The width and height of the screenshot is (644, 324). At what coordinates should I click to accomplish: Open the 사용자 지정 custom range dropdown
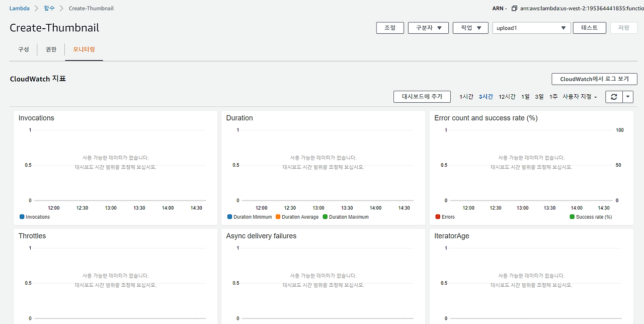tap(580, 97)
